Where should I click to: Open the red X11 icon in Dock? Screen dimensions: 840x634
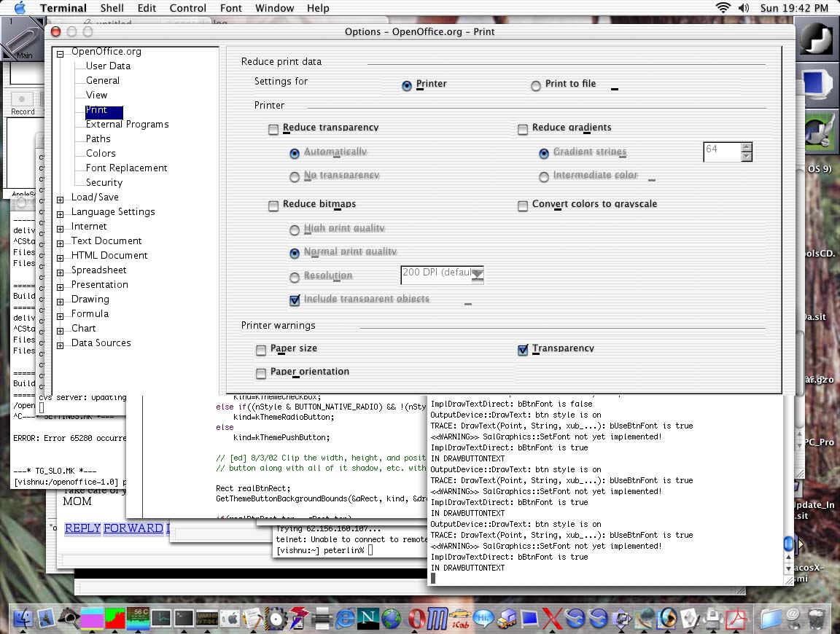(552, 619)
